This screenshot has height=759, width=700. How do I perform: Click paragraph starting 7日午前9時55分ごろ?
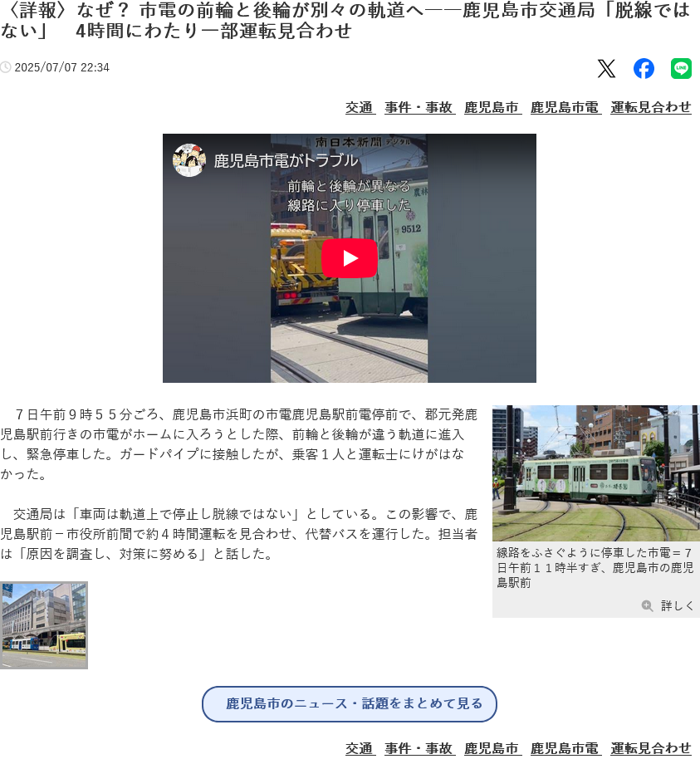(x=238, y=444)
